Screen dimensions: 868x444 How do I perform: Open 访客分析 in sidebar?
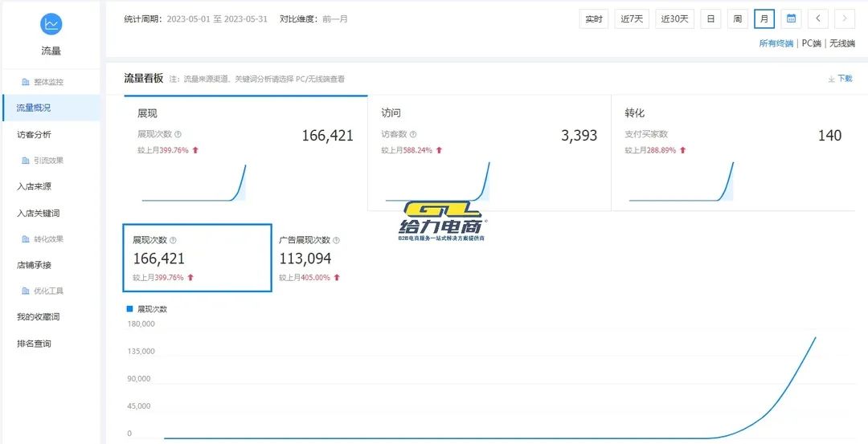(34, 134)
